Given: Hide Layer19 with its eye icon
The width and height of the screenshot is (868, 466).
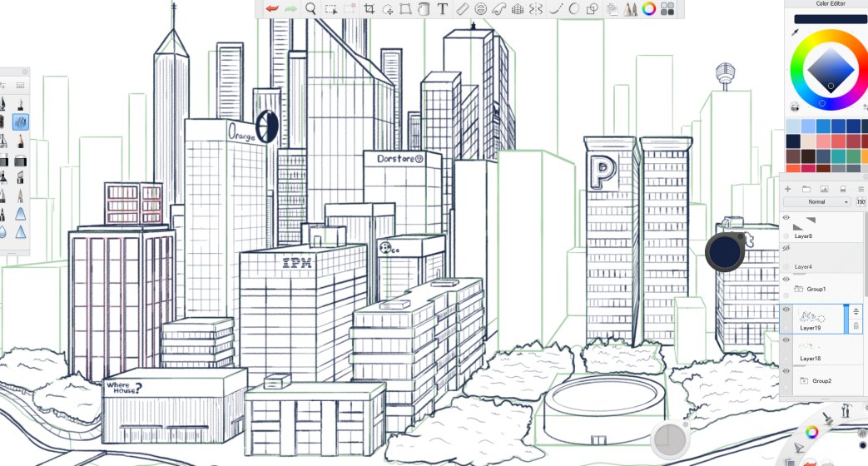Looking at the screenshot, I should [786, 310].
